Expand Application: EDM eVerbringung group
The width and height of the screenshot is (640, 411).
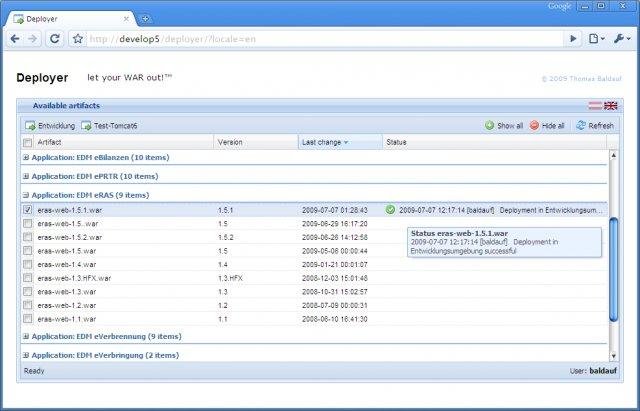click(26, 355)
